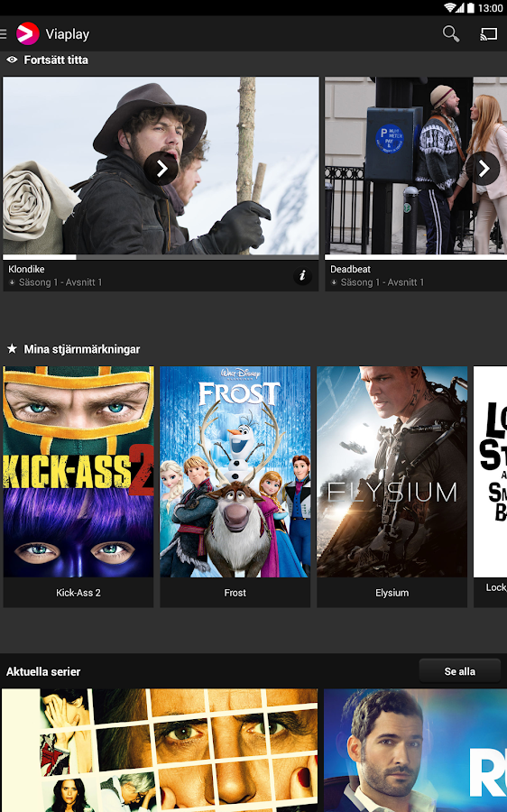Screen dimensions: 507x812
Task: Click Klondike 'Säsong 1 - Avsnitt 1' text
Action: [60, 282]
